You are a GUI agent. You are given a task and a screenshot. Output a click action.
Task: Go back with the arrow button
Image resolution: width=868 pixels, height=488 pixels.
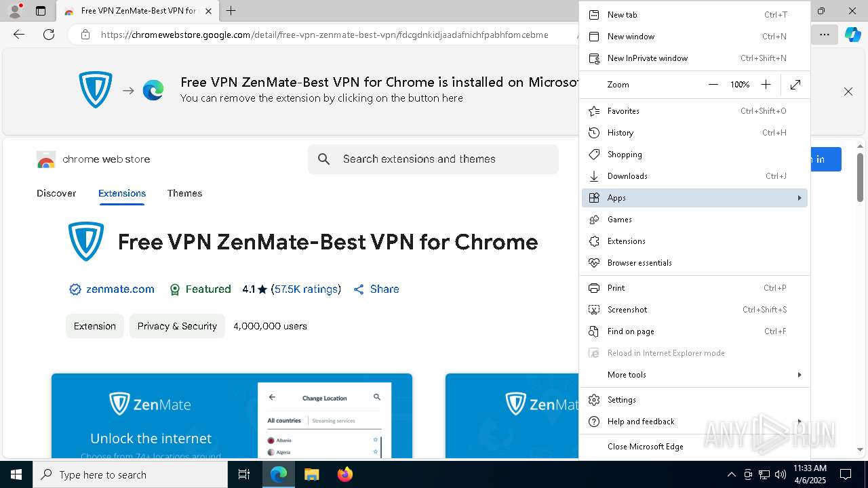click(19, 35)
